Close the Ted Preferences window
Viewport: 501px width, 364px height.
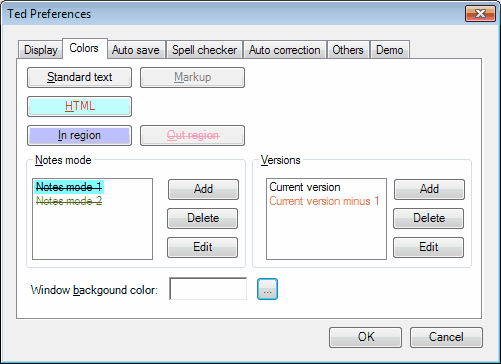(x=480, y=14)
